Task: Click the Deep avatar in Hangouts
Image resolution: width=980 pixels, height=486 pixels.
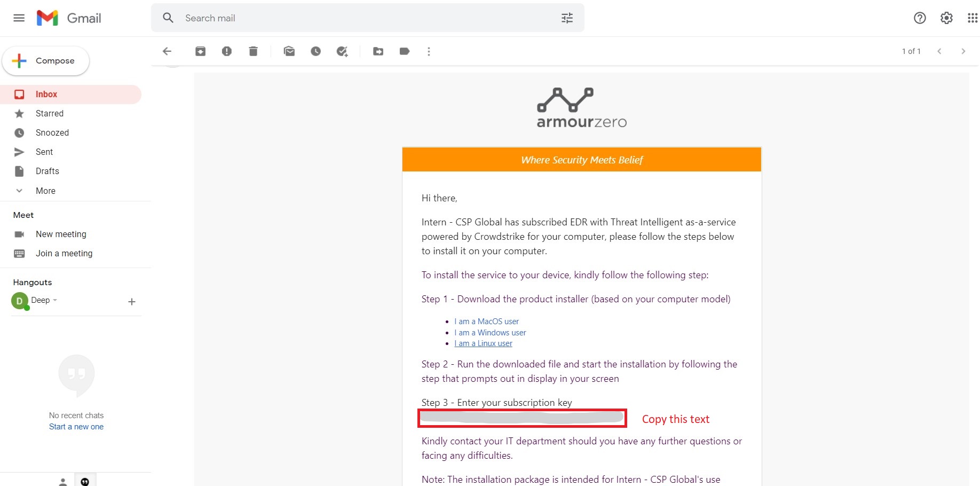Action: pos(20,301)
